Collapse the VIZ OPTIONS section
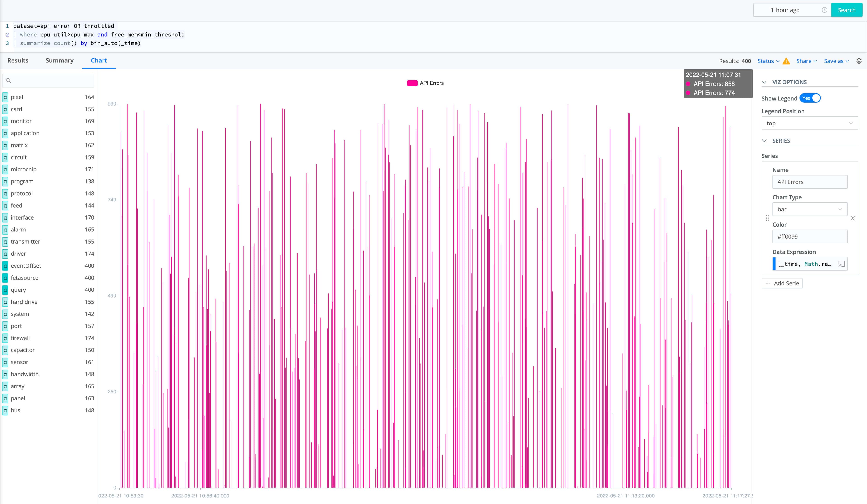 pos(764,82)
